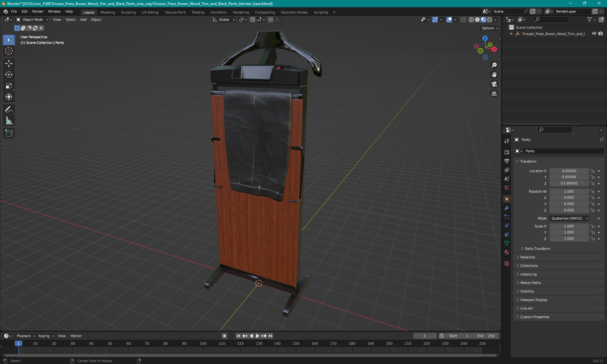Open the Shading workspace tab
This screenshot has height=364, width=607.
(198, 12)
